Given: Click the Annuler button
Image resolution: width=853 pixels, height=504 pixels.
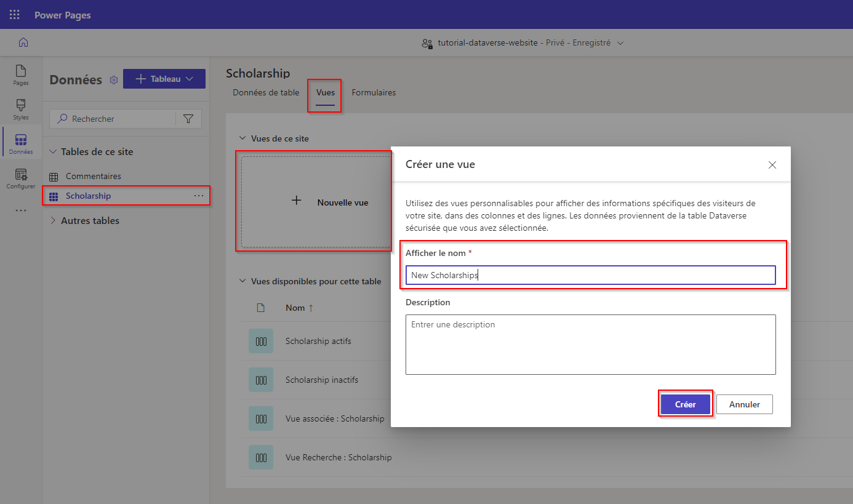Looking at the screenshot, I should tap(745, 404).
